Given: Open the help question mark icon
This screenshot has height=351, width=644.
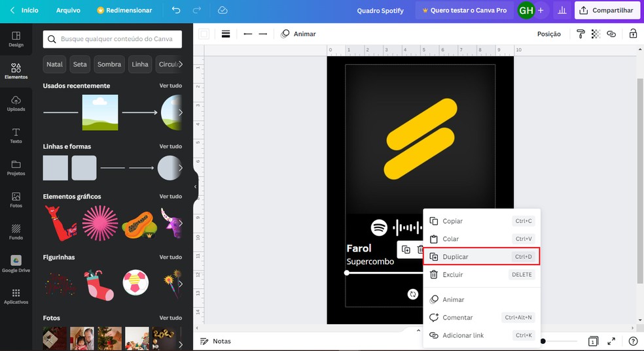Looking at the screenshot, I should pyautogui.click(x=634, y=341).
